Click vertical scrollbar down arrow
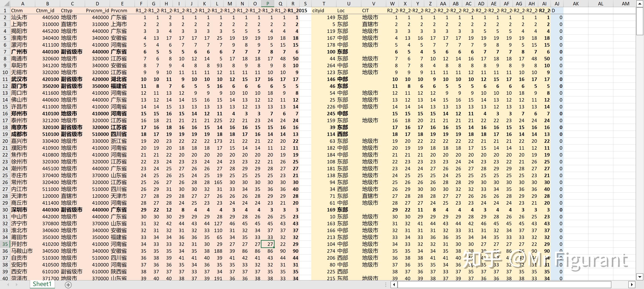This screenshot has height=289, width=644. (640, 277)
